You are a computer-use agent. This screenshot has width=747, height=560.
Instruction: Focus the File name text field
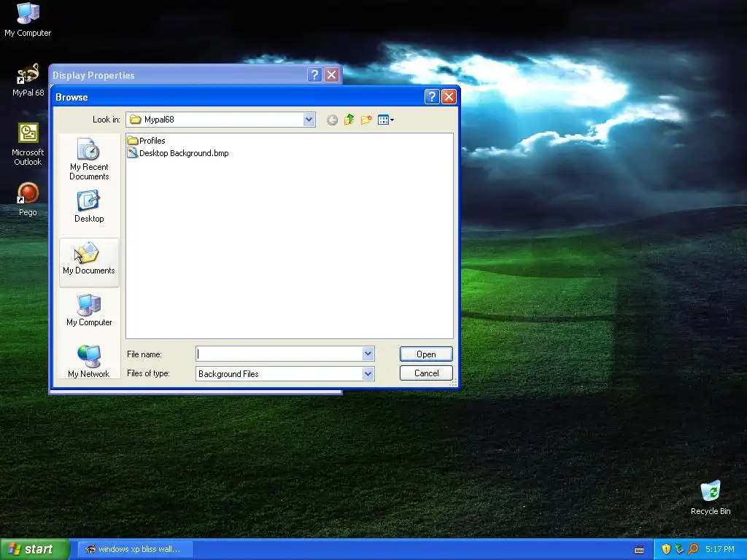[279, 354]
